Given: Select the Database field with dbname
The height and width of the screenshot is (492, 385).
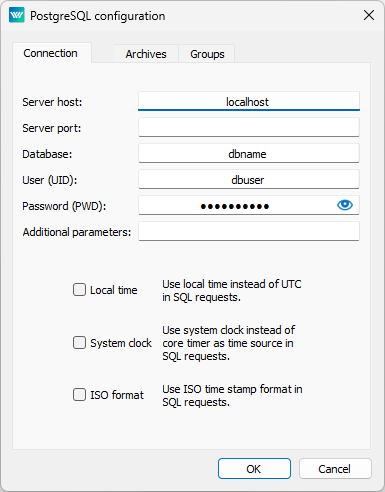Looking at the screenshot, I should [x=249, y=153].
